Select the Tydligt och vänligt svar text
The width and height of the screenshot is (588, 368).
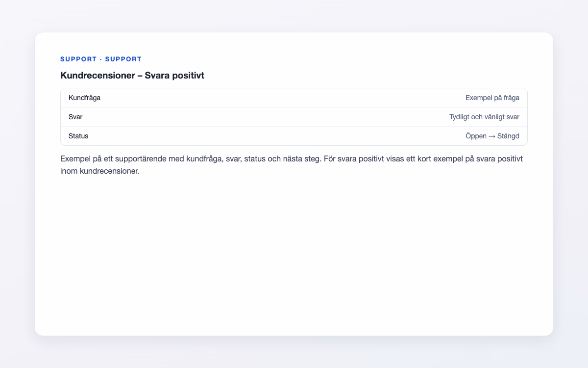[484, 117]
